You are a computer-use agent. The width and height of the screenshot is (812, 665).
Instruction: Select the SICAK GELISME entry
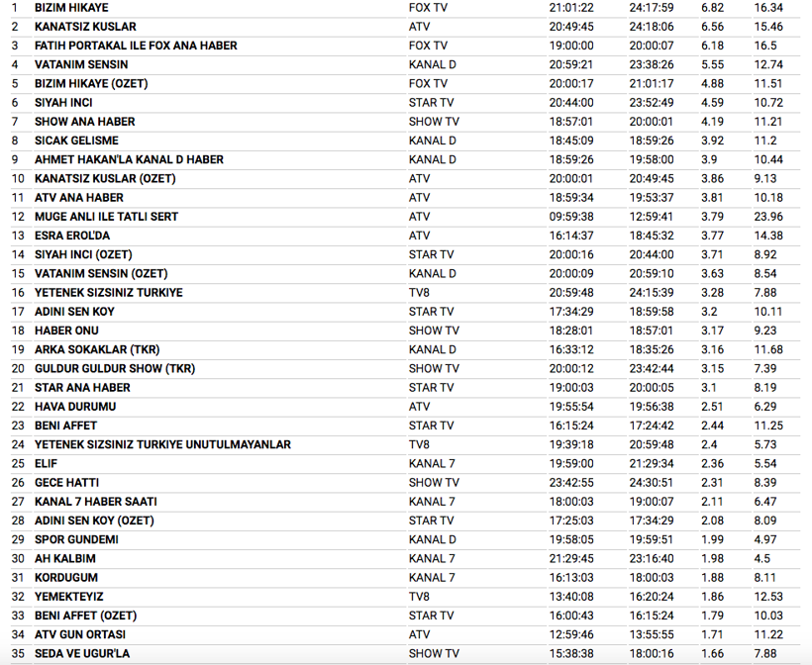[76, 141]
